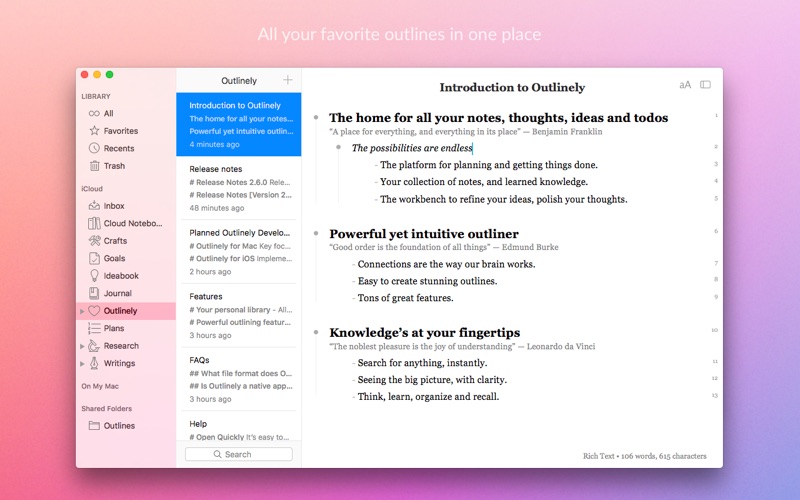Open the Goals folder

click(126, 258)
